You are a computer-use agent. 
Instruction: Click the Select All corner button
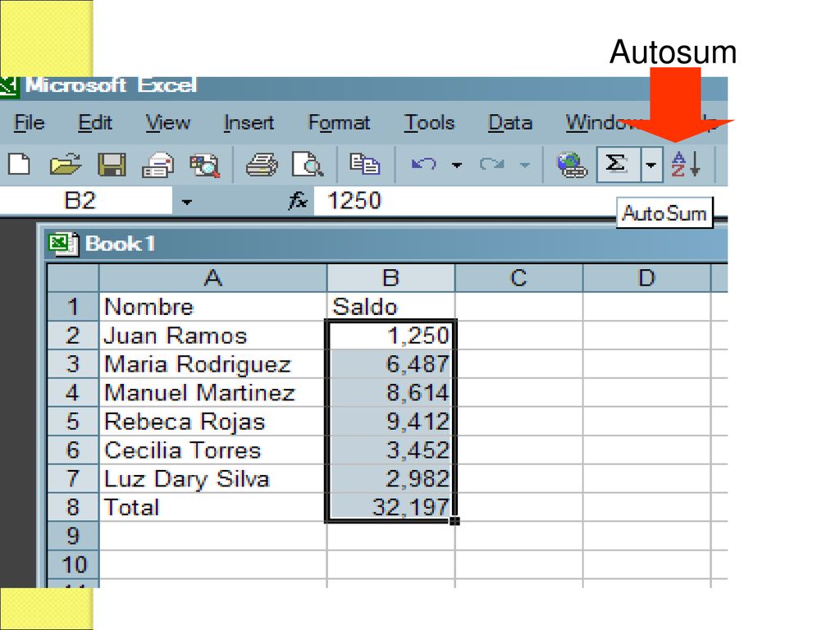(x=73, y=278)
